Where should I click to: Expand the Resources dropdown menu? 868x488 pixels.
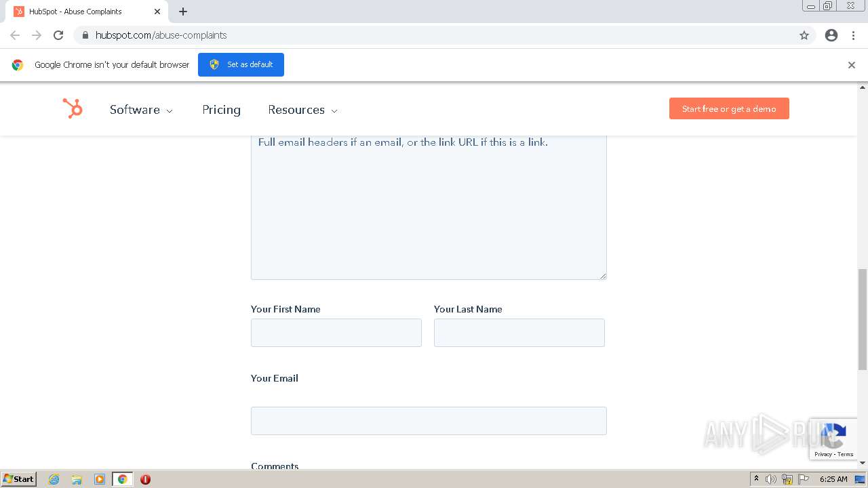302,110
